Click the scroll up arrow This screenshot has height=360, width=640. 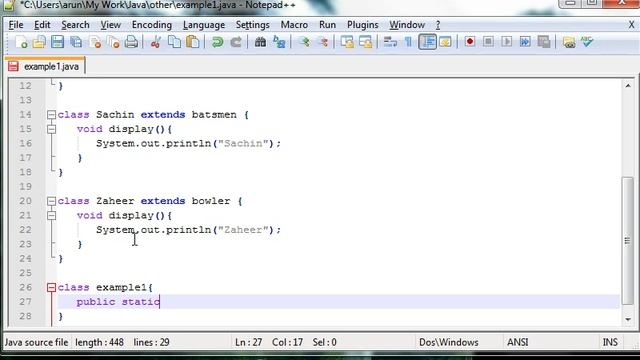click(x=628, y=86)
